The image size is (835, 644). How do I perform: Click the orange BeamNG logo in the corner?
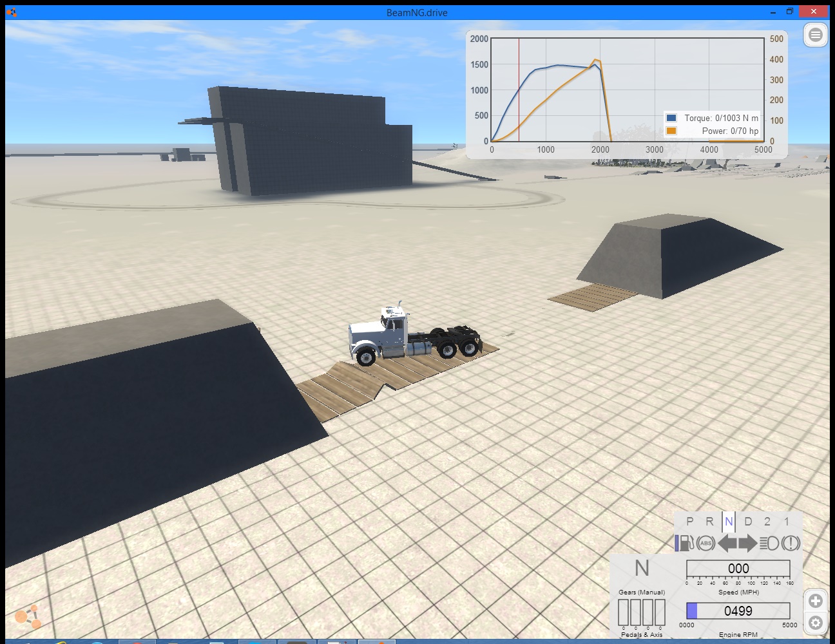28,618
